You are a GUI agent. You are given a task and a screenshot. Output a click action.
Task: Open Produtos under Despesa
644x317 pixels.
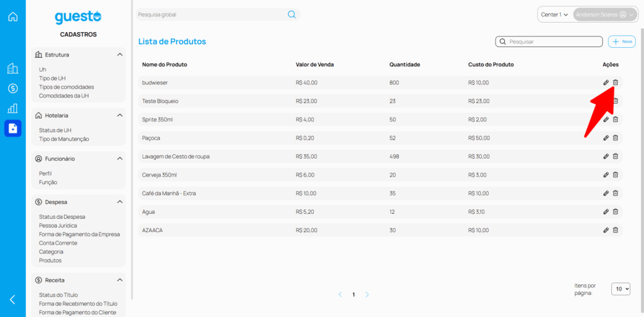coord(50,260)
